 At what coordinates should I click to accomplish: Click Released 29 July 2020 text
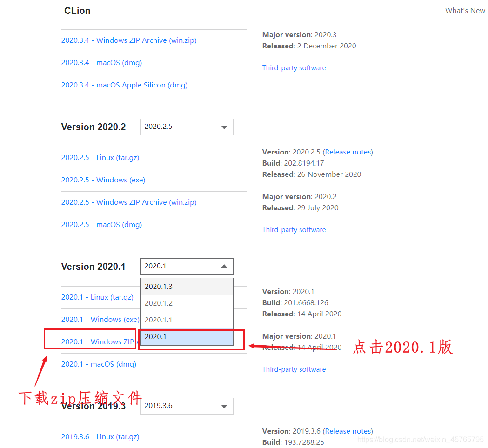pos(301,208)
